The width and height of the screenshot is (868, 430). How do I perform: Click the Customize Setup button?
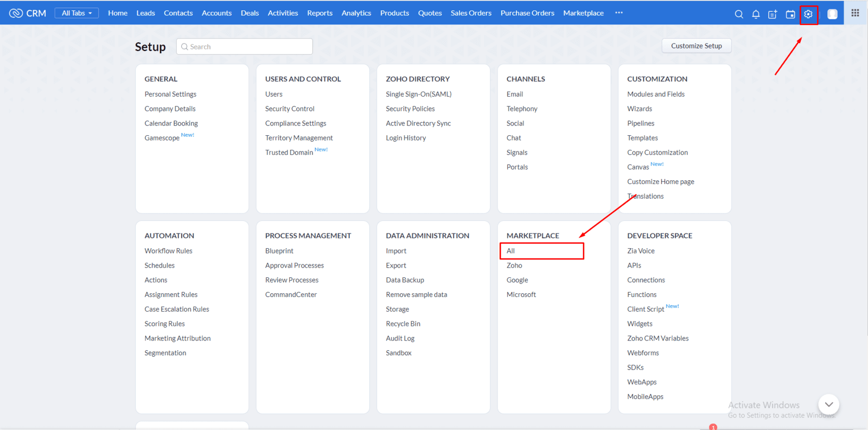pyautogui.click(x=697, y=46)
